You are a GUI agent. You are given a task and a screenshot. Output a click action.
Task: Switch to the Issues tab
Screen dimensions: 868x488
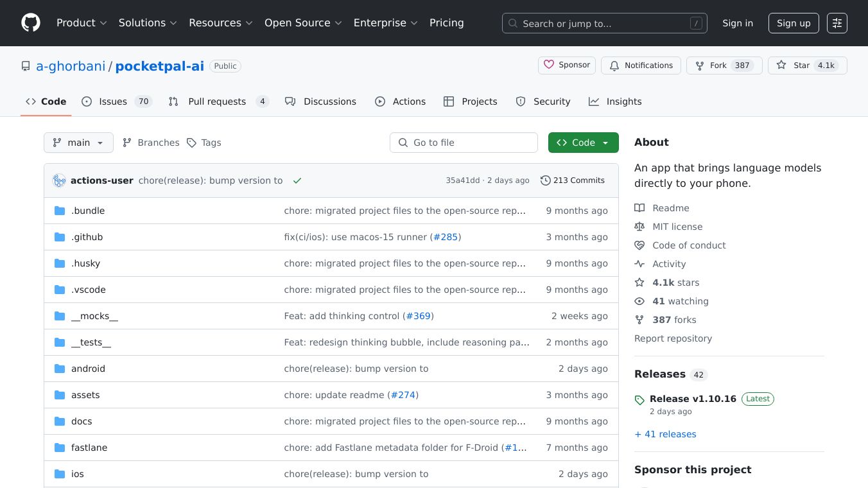(x=116, y=101)
